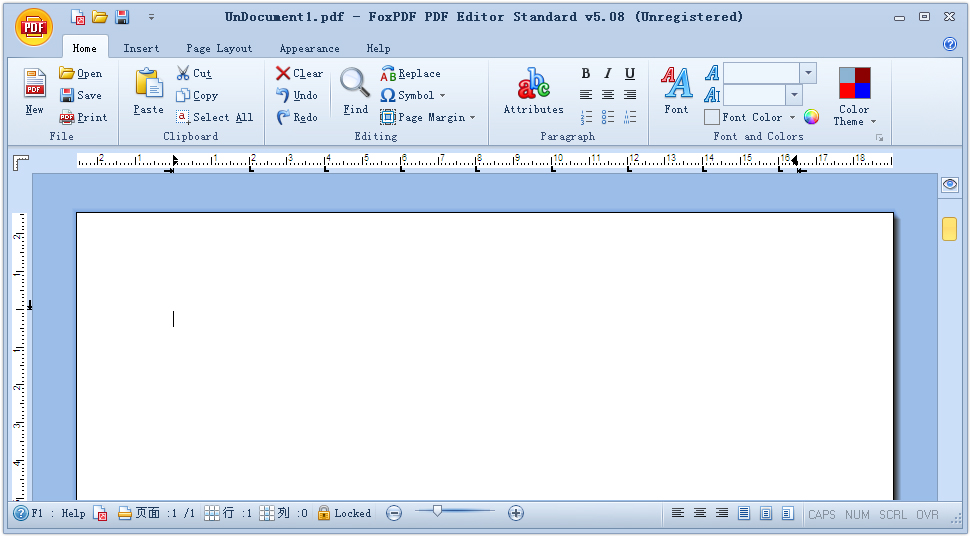
Task: Click the zoom slider handle in status bar
Action: coord(437,511)
